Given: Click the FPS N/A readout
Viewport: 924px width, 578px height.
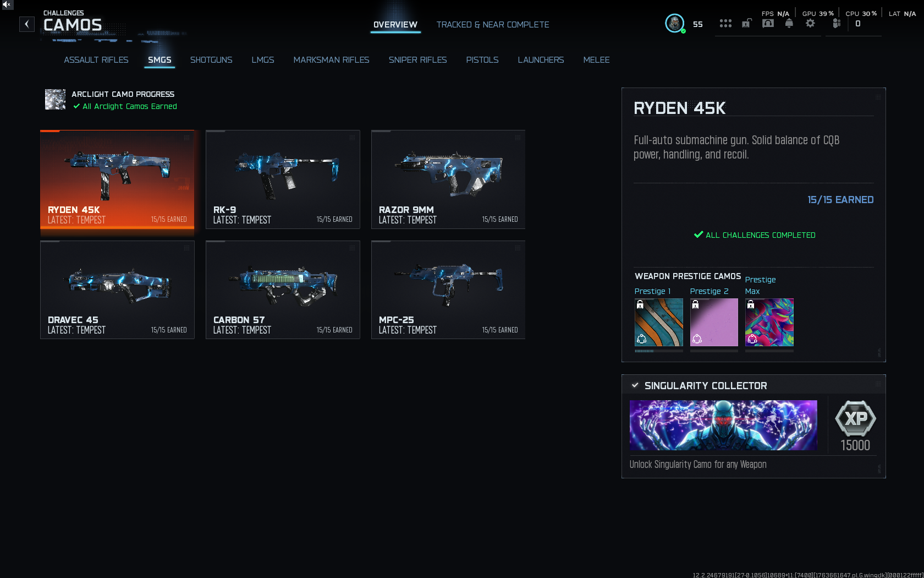Looking at the screenshot, I should pos(776,14).
